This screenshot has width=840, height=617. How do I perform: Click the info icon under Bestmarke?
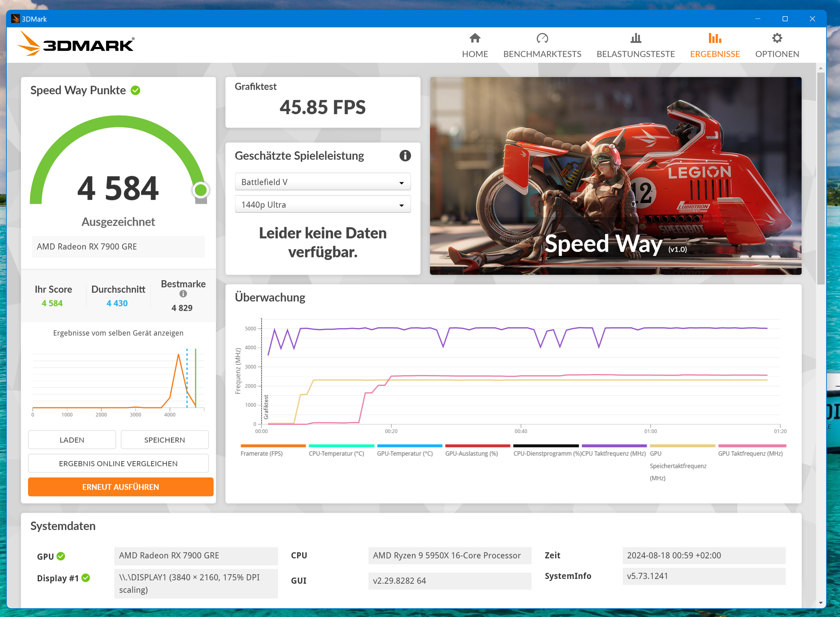click(183, 294)
